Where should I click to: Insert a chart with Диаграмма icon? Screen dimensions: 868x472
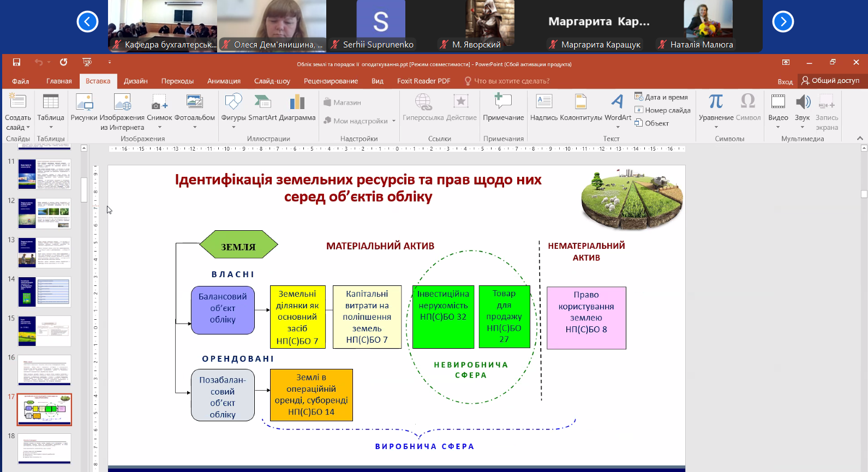click(x=297, y=103)
